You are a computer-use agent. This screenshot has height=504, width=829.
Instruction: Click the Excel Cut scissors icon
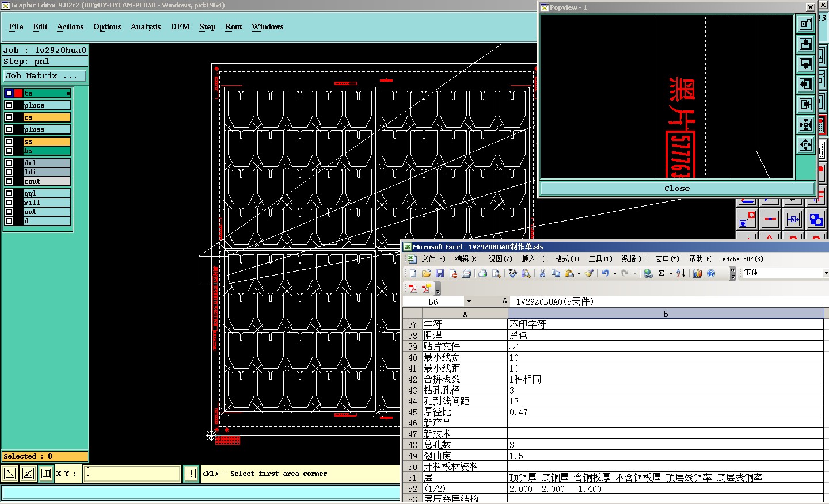click(542, 273)
